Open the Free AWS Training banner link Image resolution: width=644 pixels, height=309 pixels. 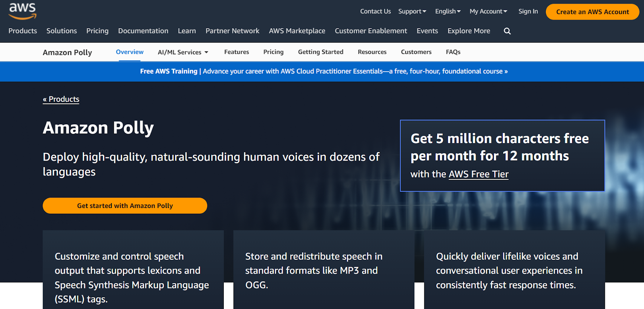pos(324,71)
